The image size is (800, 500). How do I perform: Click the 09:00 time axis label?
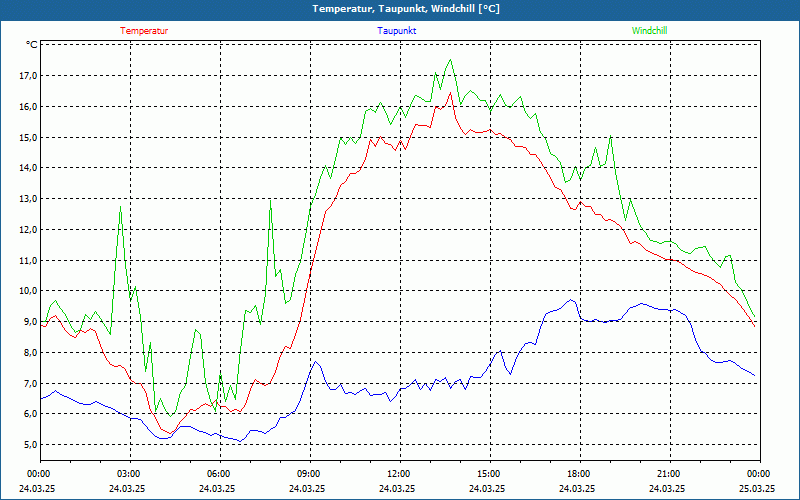tap(308, 473)
